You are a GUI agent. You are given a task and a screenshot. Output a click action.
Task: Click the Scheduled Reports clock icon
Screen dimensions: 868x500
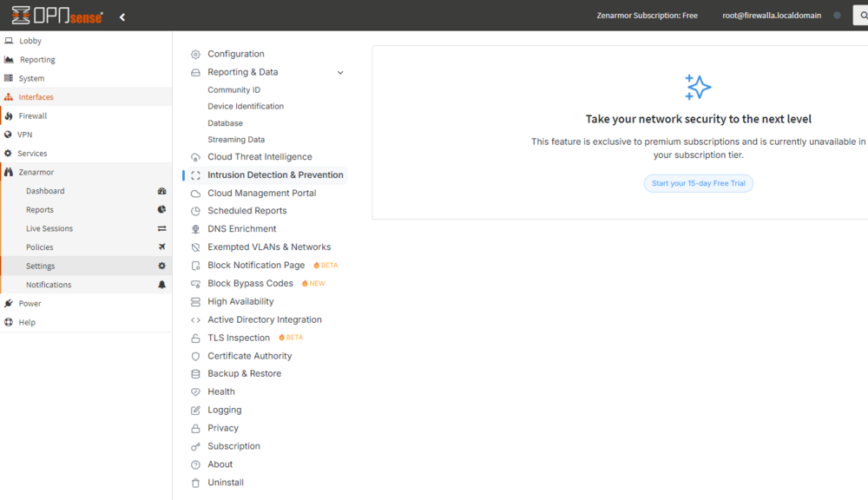[x=195, y=211]
